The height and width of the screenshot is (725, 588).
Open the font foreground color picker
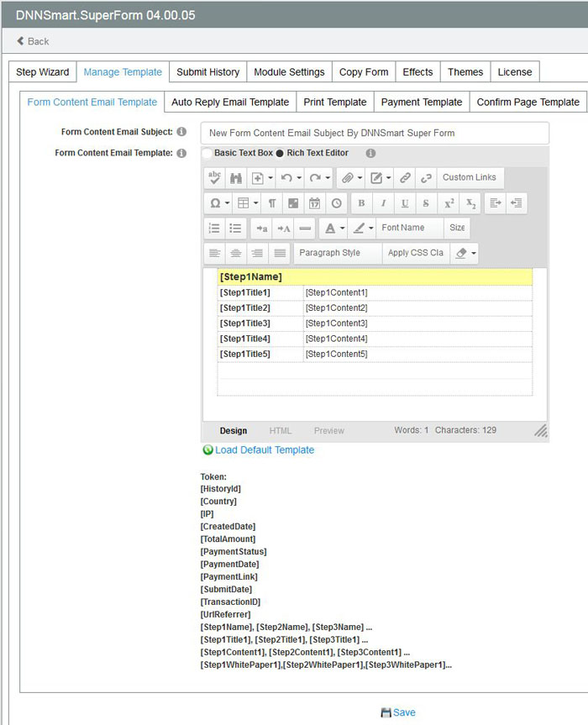334,228
